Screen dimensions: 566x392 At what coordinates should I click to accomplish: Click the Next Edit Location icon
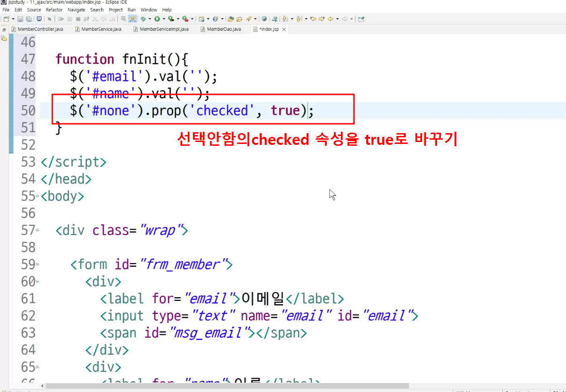(321, 19)
